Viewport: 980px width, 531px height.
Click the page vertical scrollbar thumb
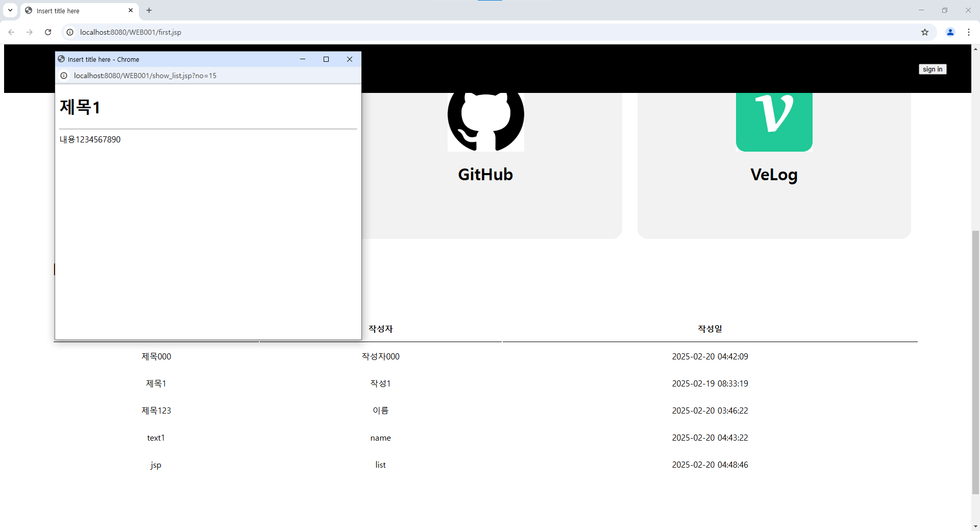(975, 363)
